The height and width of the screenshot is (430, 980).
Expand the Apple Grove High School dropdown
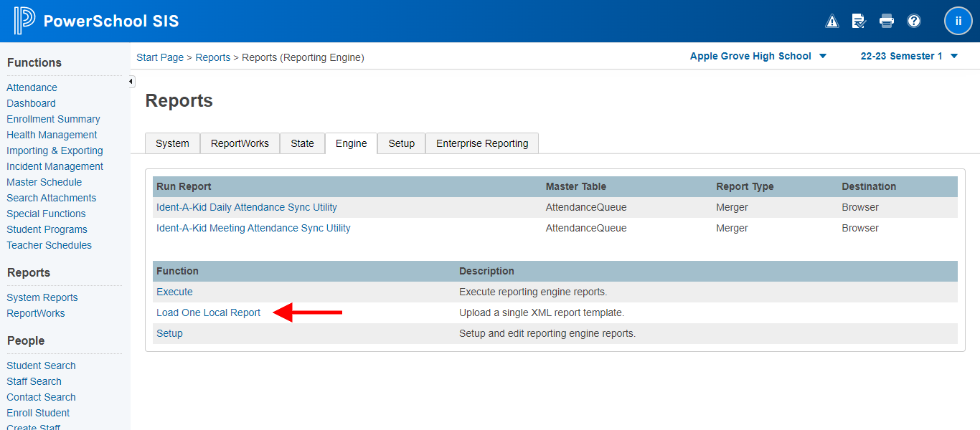click(x=758, y=56)
